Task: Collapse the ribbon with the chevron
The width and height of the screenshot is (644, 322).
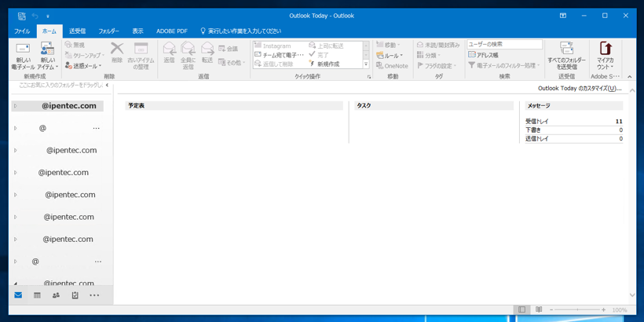Action: click(630, 77)
